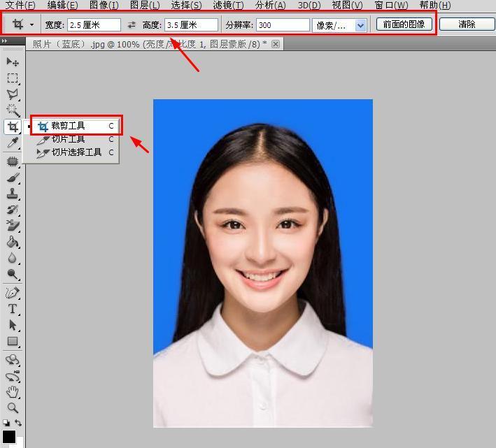Select the Blur tool
The width and height of the screenshot is (496, 448).
point(13,258)
